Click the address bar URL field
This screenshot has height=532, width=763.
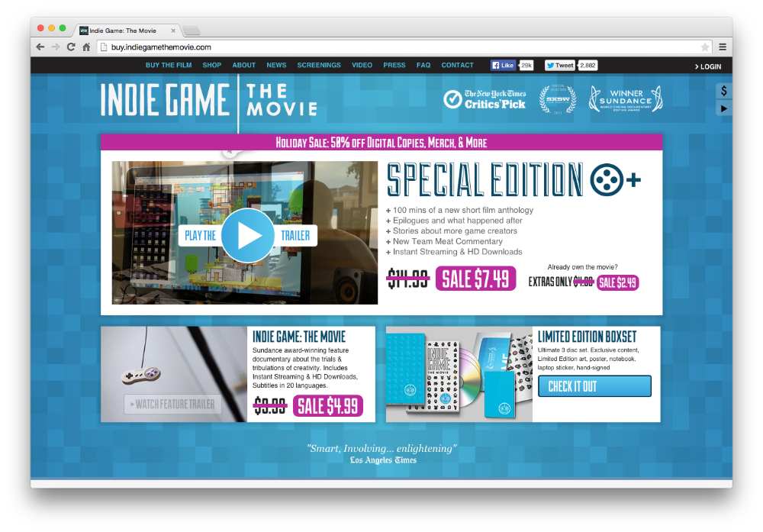pyautogui.click(x=404, y=47)
